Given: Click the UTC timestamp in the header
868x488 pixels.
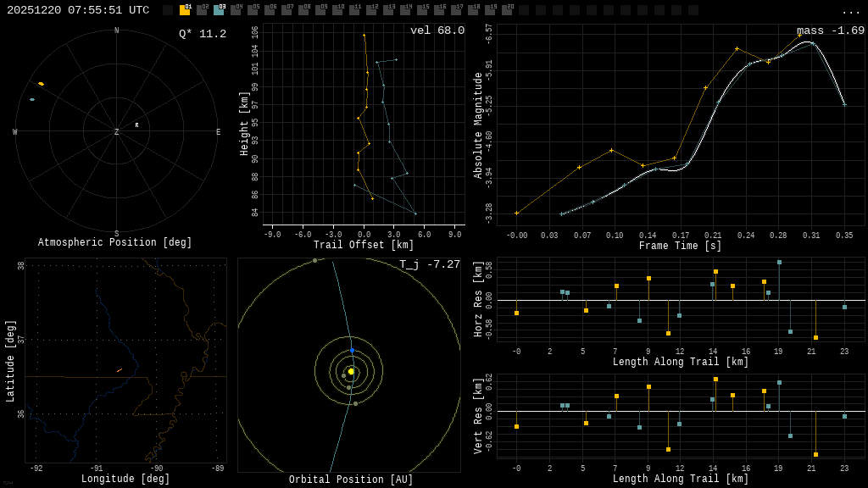Looking at the screenshot, I should [78, 10].
